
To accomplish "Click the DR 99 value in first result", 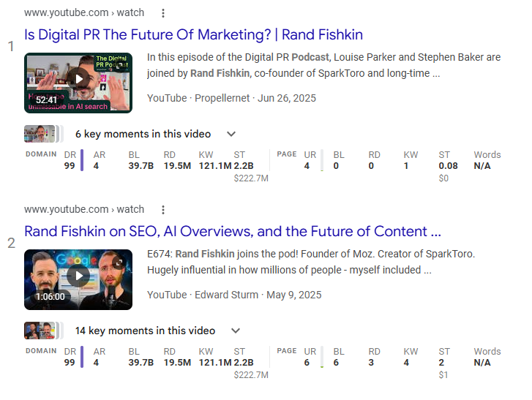I will click(x=70, y=166).
